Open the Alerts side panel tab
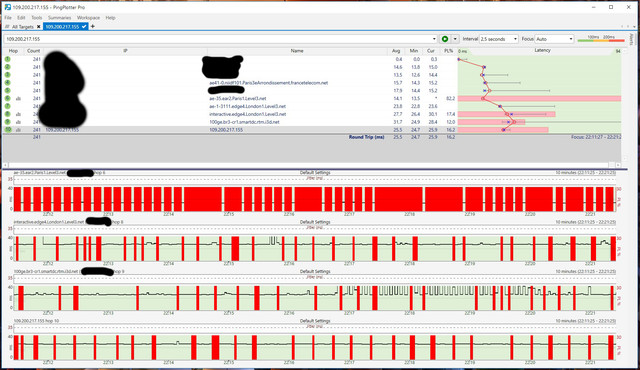640x370 pixels. [x=631, y=39]
